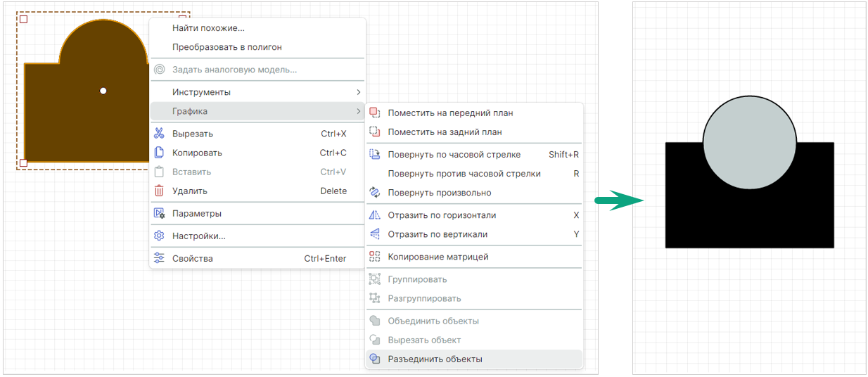Click the sliders icon beside Свойства
868x377 pixels.
159,258
